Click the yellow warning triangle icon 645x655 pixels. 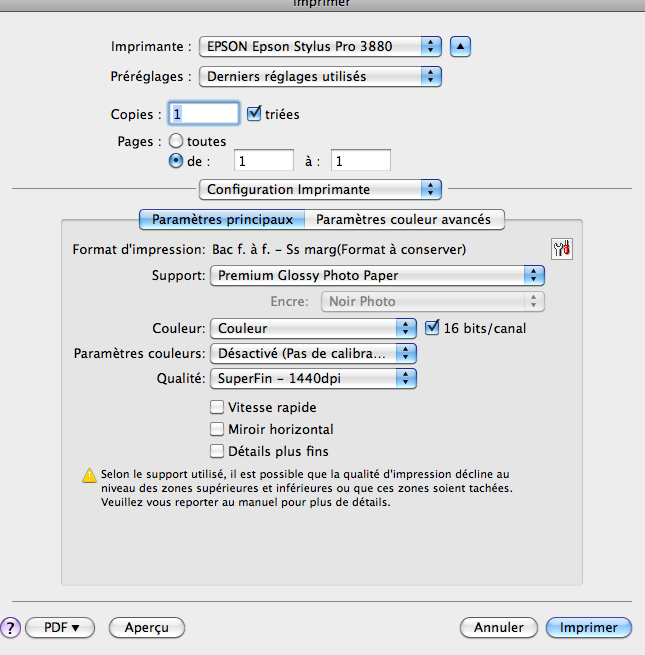click(x=89, y=476)
